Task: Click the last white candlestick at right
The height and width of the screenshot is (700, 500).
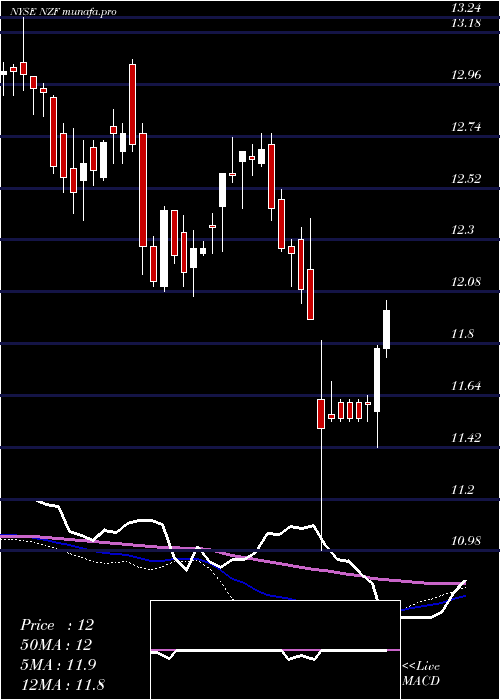Action: [x=387, y=329]
